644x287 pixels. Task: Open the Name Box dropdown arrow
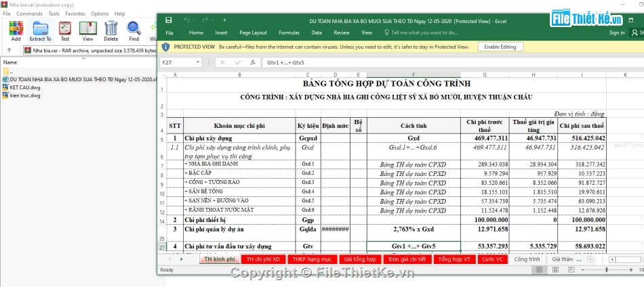click(198, 63)
